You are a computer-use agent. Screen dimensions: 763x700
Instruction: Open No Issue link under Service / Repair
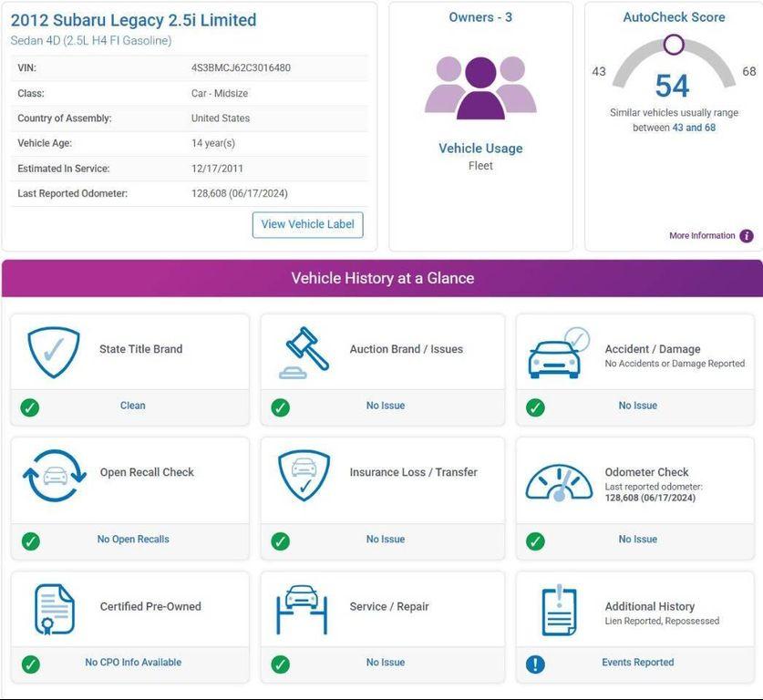(x=386, y=662)
